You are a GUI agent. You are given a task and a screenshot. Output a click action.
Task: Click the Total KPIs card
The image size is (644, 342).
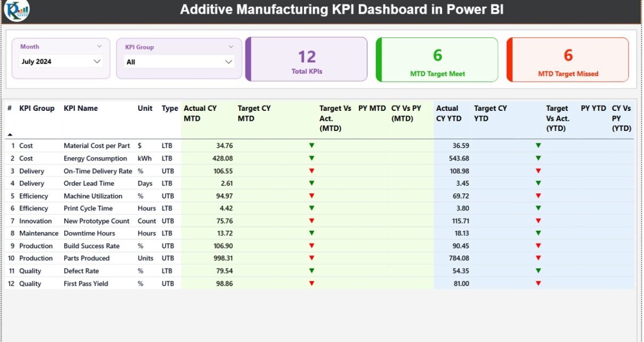click(307, 59)
